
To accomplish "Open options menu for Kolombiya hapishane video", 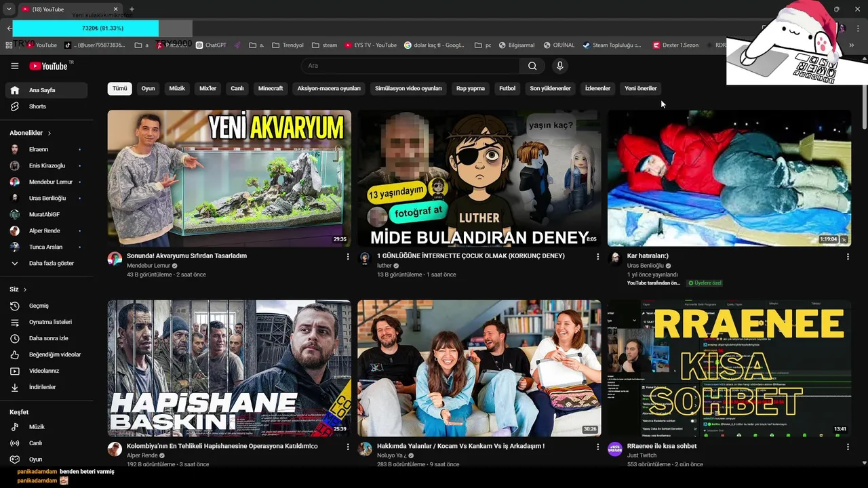I will (x=348, y=447).
